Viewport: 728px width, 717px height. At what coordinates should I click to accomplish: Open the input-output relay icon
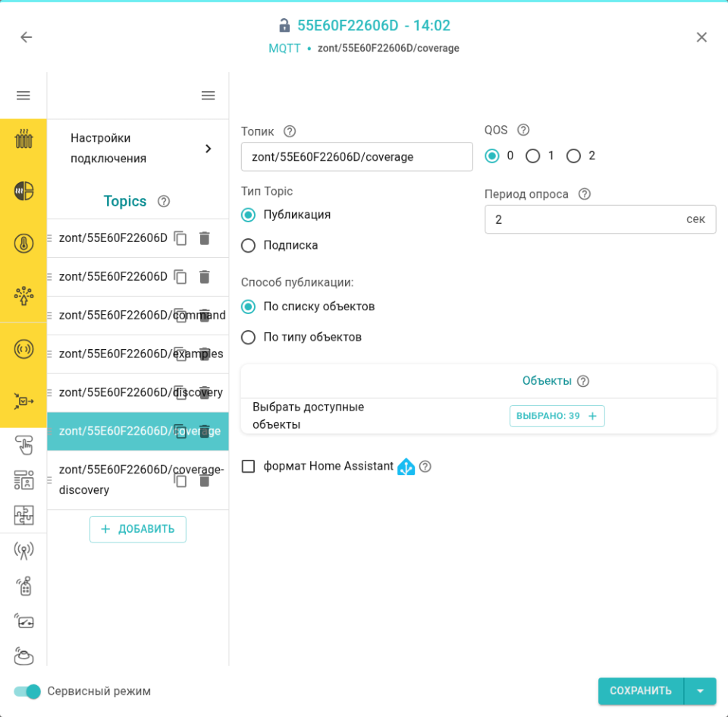click(x=24, y=401)
